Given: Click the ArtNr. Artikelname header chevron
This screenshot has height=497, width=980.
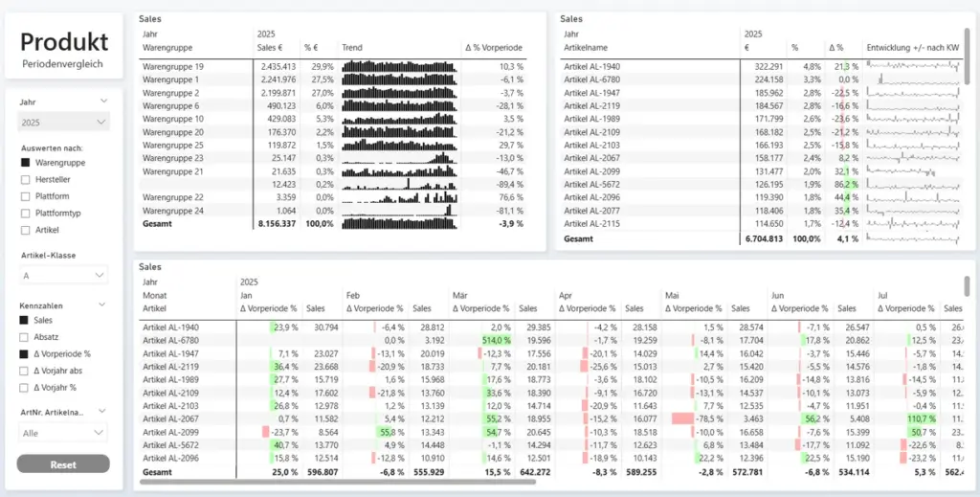Looking at the screenshot, I should click(x=103, y=412).
